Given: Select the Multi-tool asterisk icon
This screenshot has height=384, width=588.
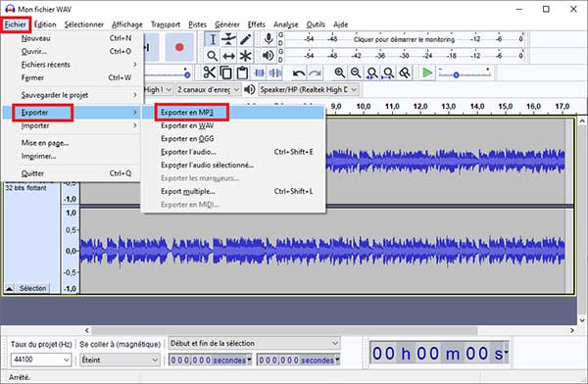Looking at the screenshot, I should 245,56.
